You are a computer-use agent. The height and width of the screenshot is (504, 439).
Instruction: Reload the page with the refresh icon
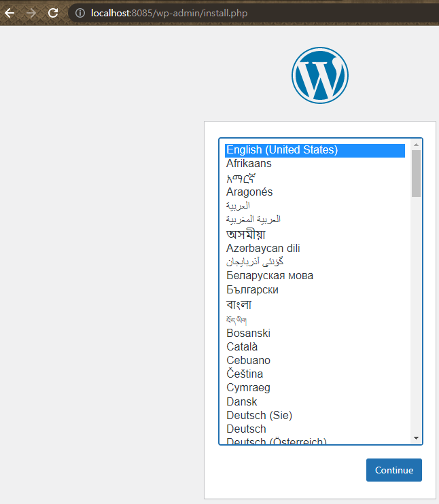click(53, 13)
